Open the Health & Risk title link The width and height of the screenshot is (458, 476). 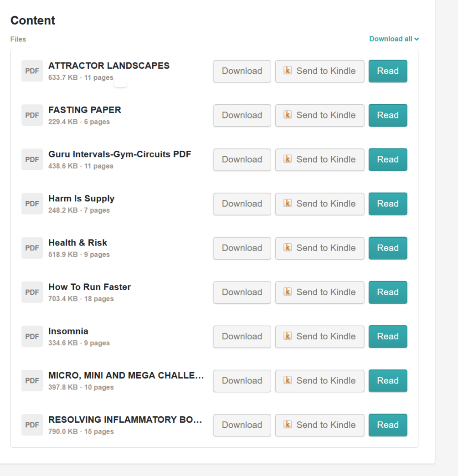(78, 243)
